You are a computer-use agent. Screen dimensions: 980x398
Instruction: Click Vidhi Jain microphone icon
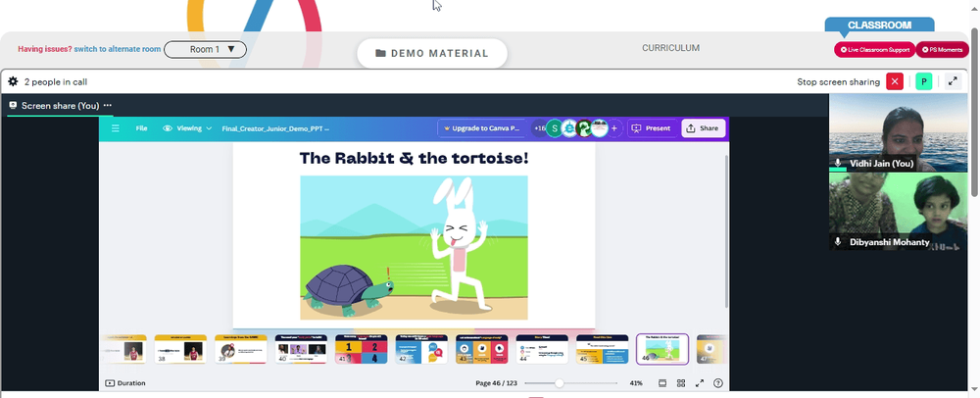pos(838,163)
